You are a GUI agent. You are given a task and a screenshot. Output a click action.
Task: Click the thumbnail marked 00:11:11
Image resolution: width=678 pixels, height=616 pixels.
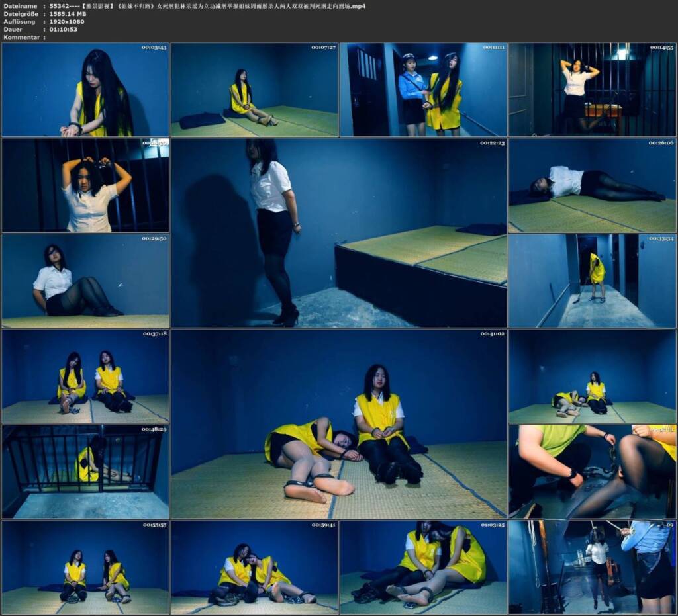[x=423, y=90]
